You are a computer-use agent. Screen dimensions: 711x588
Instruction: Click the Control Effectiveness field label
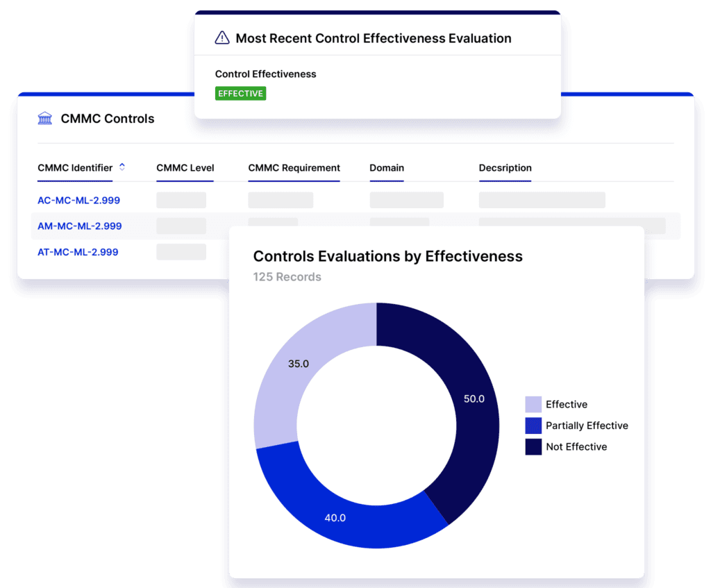tap(265, 74)
